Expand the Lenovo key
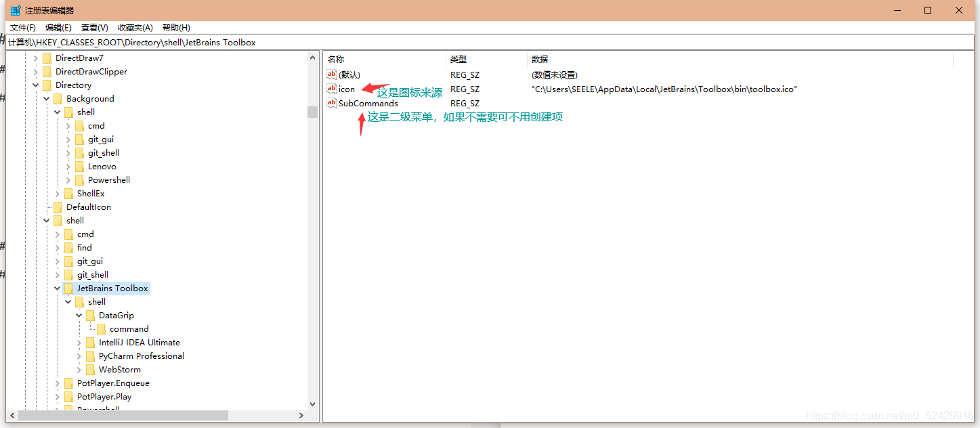 pos(68,167)
